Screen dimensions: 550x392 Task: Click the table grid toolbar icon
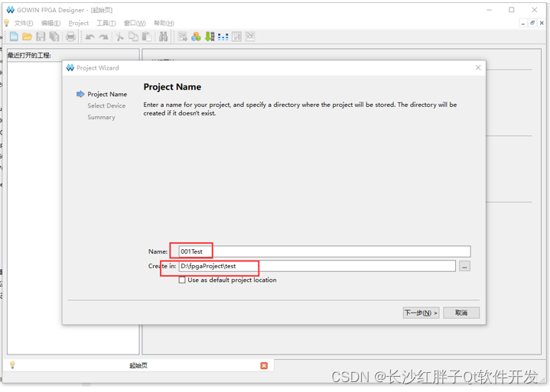(x=237, y=37)
